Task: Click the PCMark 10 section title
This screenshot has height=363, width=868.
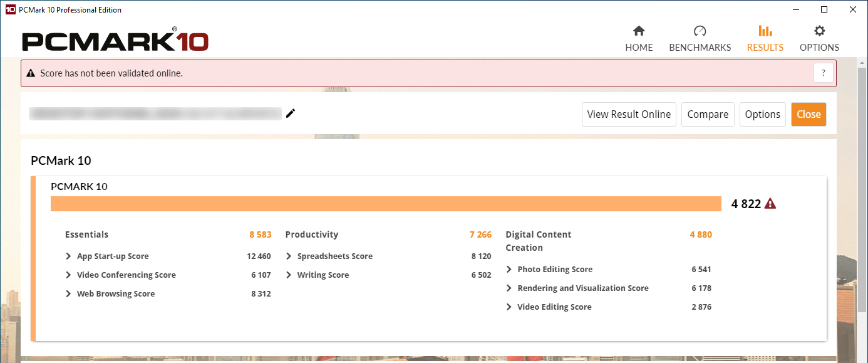Action: (x=61, y=160)
